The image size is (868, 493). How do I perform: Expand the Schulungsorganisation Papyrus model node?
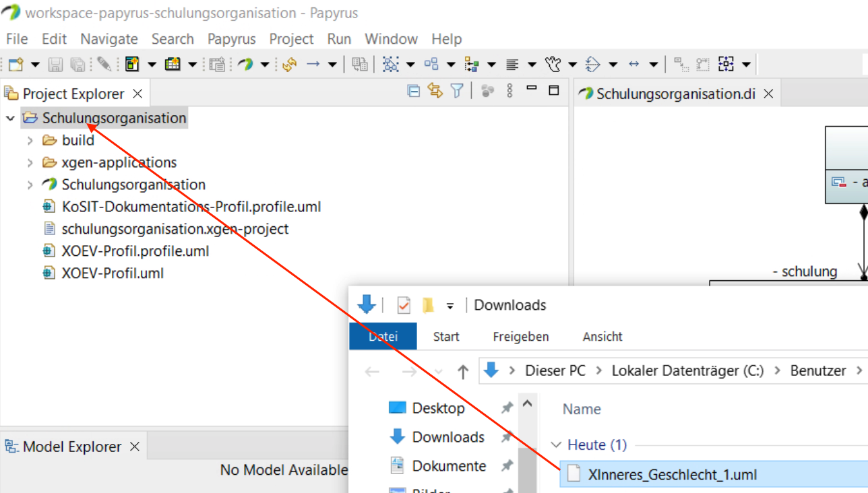(x=30, y=185)
